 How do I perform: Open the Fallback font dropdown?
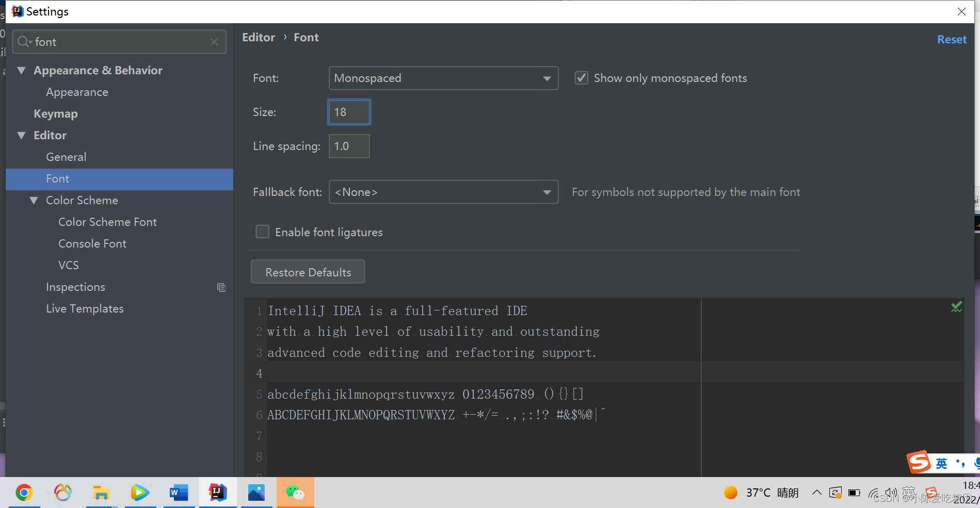coord(443,192)
